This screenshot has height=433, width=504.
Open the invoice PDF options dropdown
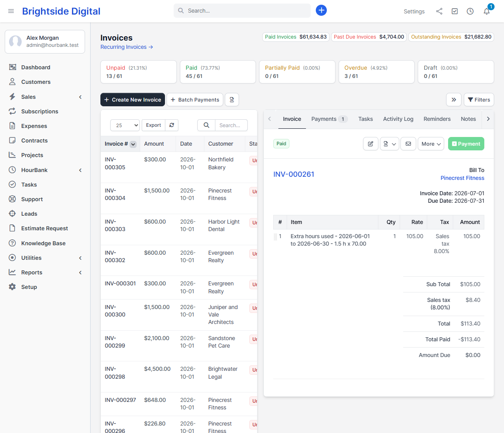click(x=389, y=144)
